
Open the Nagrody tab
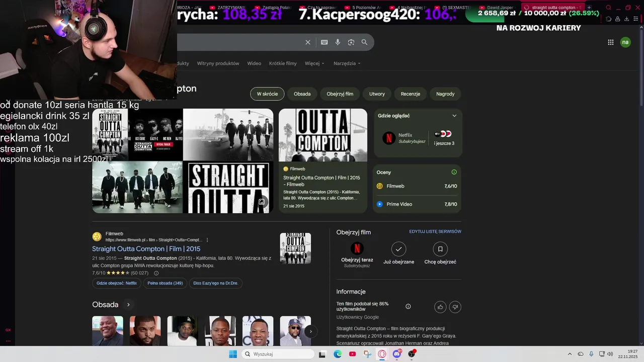[445, 94]
